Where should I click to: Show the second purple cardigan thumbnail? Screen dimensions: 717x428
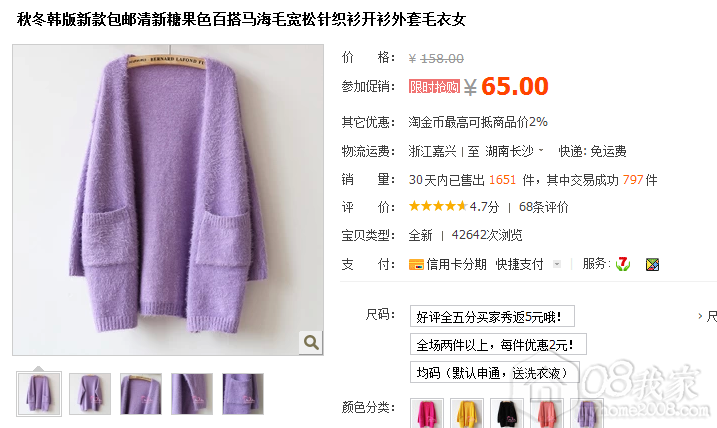[90, 394]
